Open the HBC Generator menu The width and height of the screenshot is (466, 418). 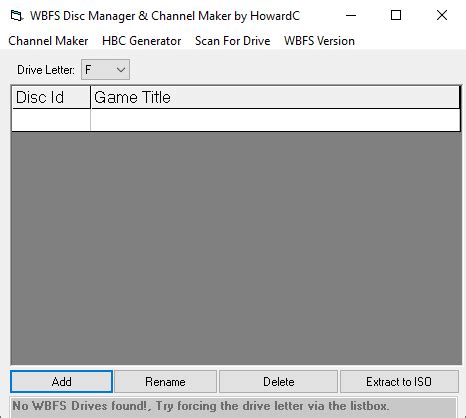pos(142,41)
